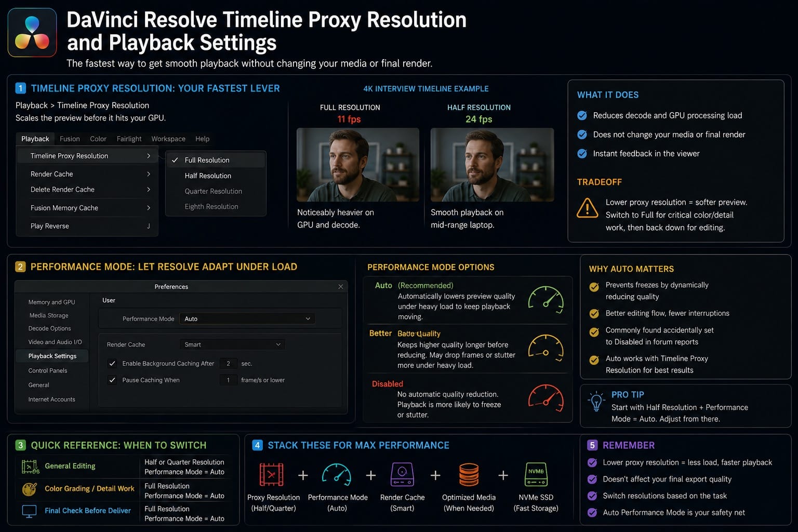This screenshot has height=532, width=798.
Task: Click the pause caching frame/s field
Action: click(228, 380)
